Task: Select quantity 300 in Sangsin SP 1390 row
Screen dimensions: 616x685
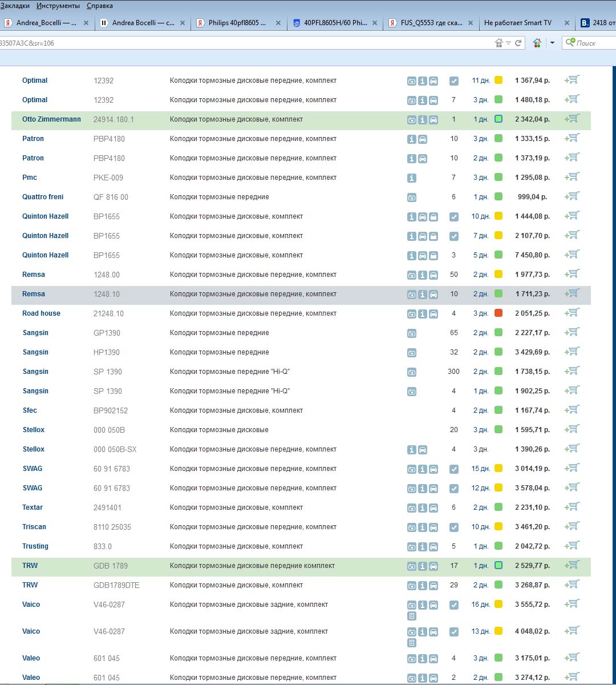Action: 453,372
